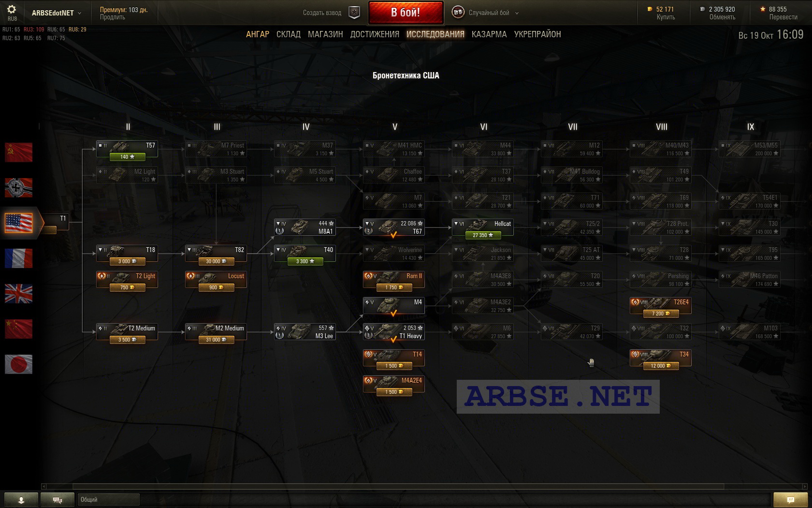Click the T32 tank node
The image size is (812, 508).
[661, 332]
